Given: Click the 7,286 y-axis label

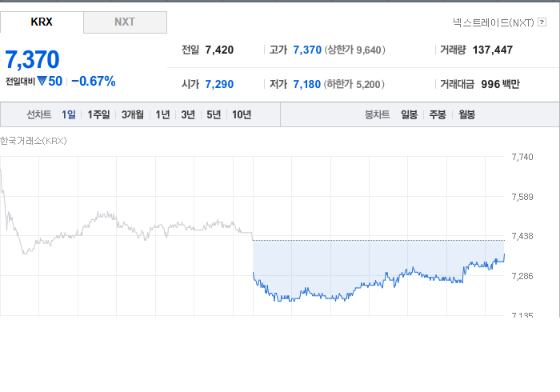Looking at the screenshot, I should [522, 276].
